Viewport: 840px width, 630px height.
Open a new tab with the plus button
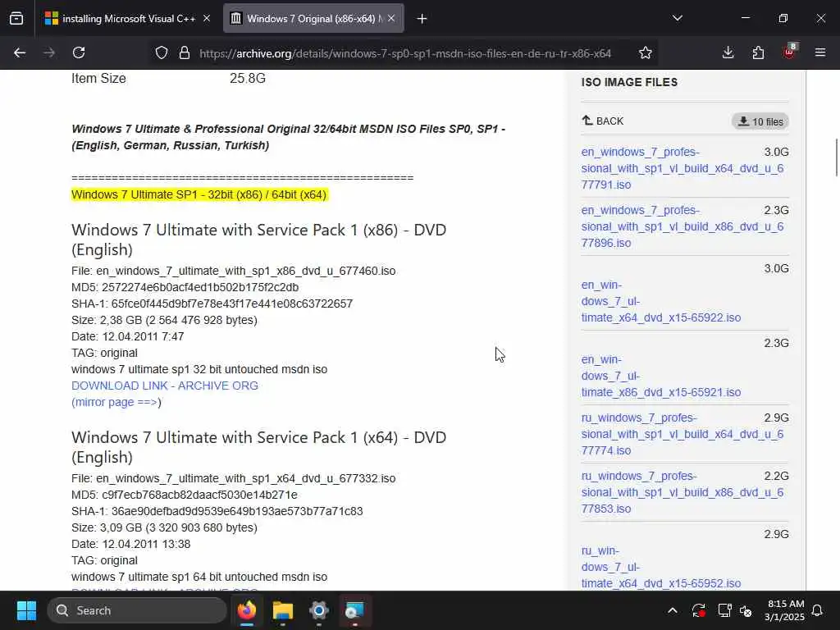pyautogui.click(x=422, y=19)
